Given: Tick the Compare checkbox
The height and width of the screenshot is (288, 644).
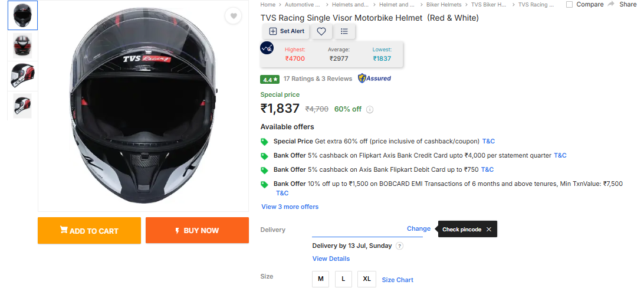Looking at the screenshot, I should (569, 5).
